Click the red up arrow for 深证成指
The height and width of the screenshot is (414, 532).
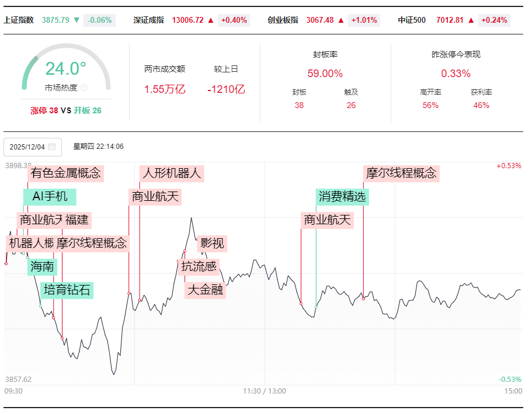pos(211,20)
